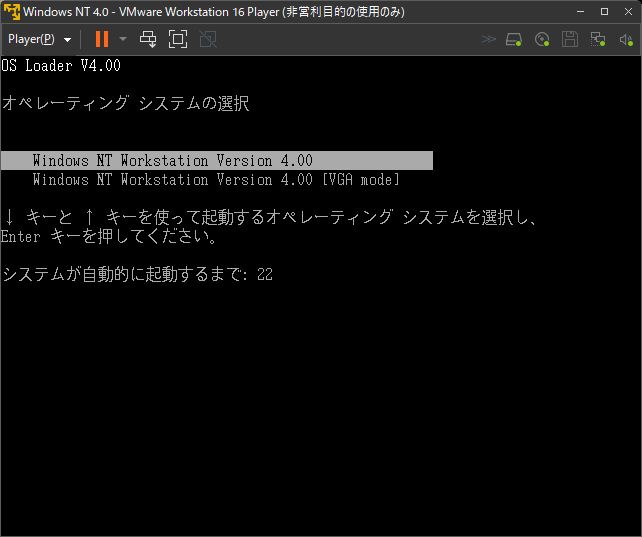This screenshot has height=537, width=642.
Task: Open the hard disk device icon
Action: click(x=514, y=40)
